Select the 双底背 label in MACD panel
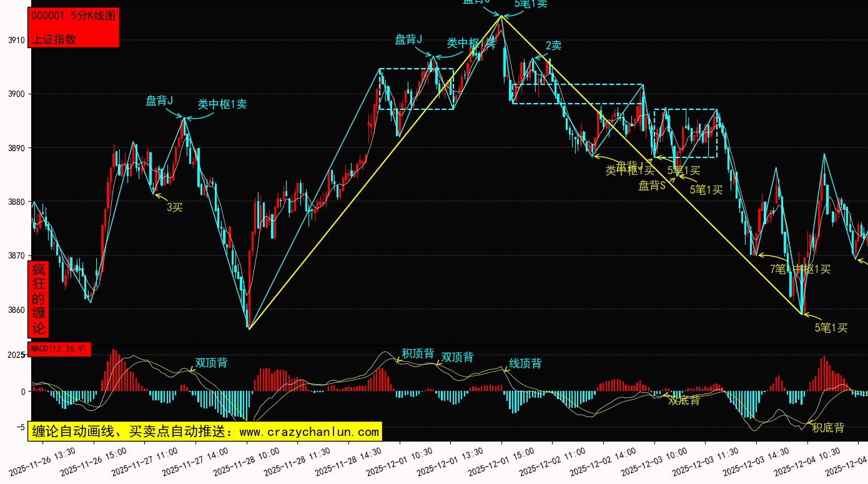This screenshot has width=868, height=484. click(x=684, y=400)
